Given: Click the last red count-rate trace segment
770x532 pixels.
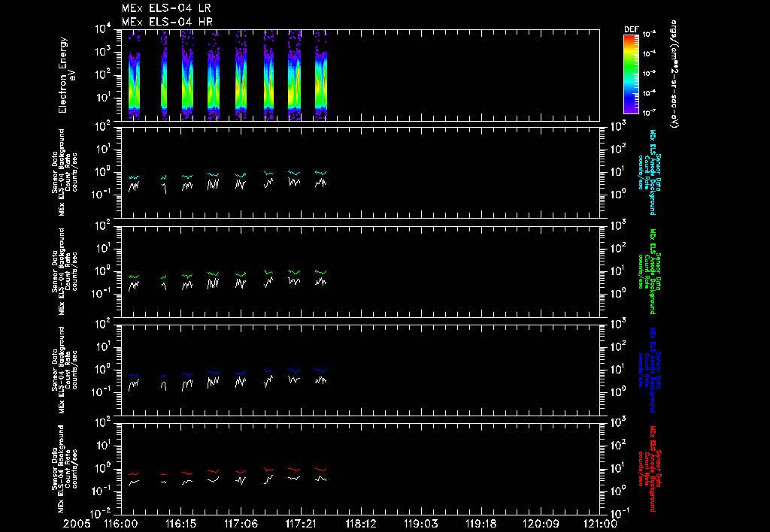Looking at the screenshot, I should pyautogui.click(x=320, y=470).
